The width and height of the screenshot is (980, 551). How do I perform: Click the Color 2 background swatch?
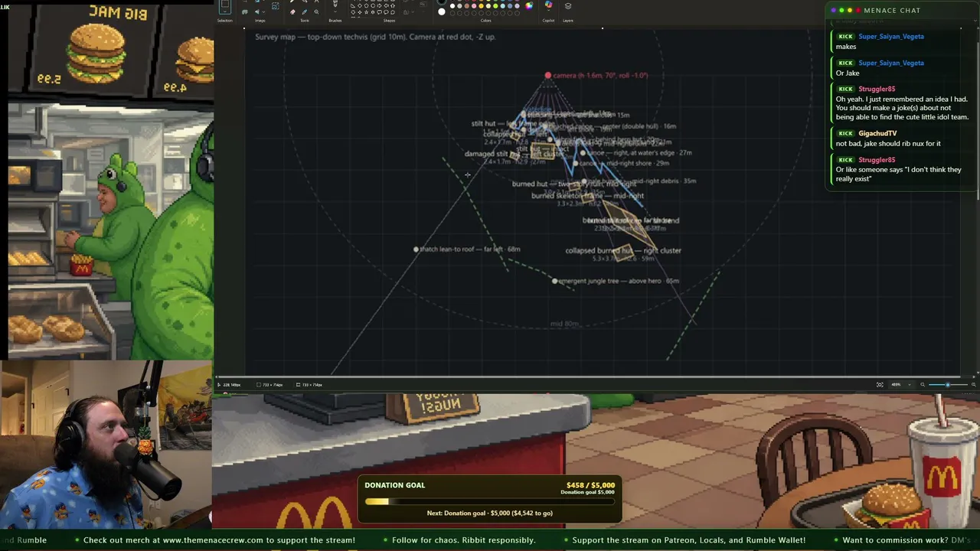tap(442, 11)
